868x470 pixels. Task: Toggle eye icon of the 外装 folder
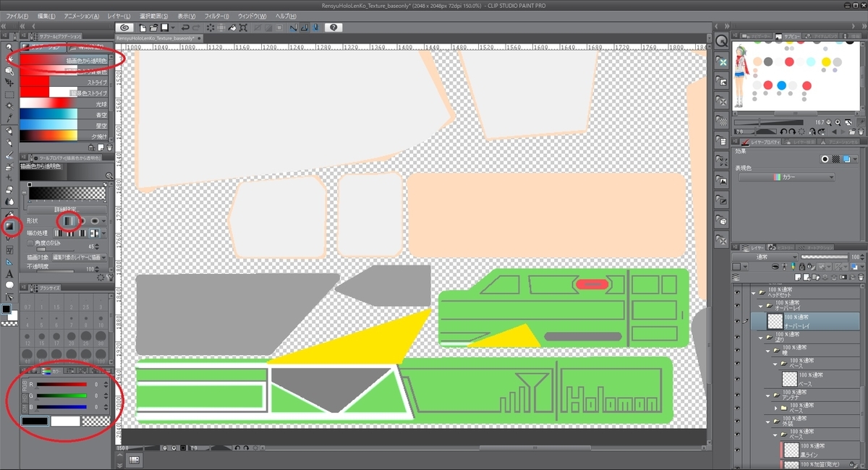point(737,422)
